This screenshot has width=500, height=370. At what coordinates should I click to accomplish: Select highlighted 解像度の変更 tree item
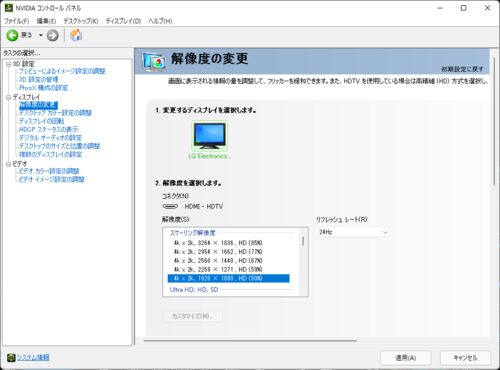click(38, 105)
